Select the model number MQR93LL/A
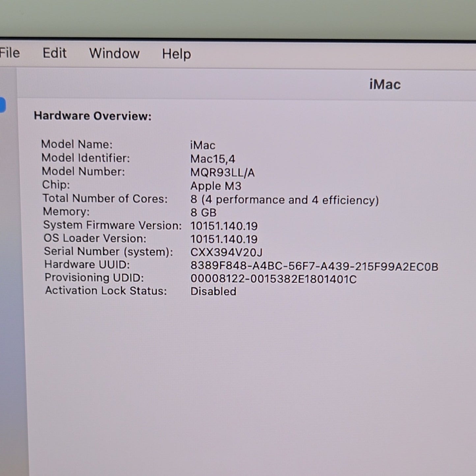The height and width of the screenshot is (476, 476). [x=222, y=173]
